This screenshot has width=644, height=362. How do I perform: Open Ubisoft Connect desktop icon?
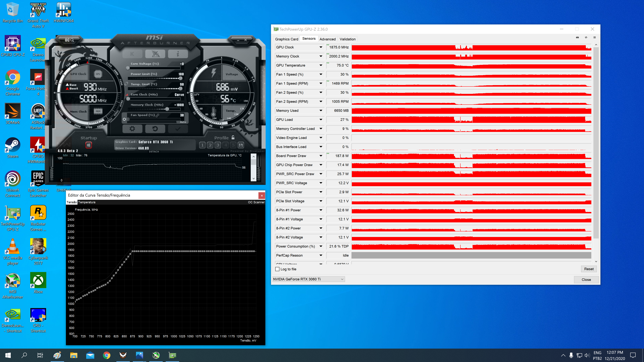(13, 184)
